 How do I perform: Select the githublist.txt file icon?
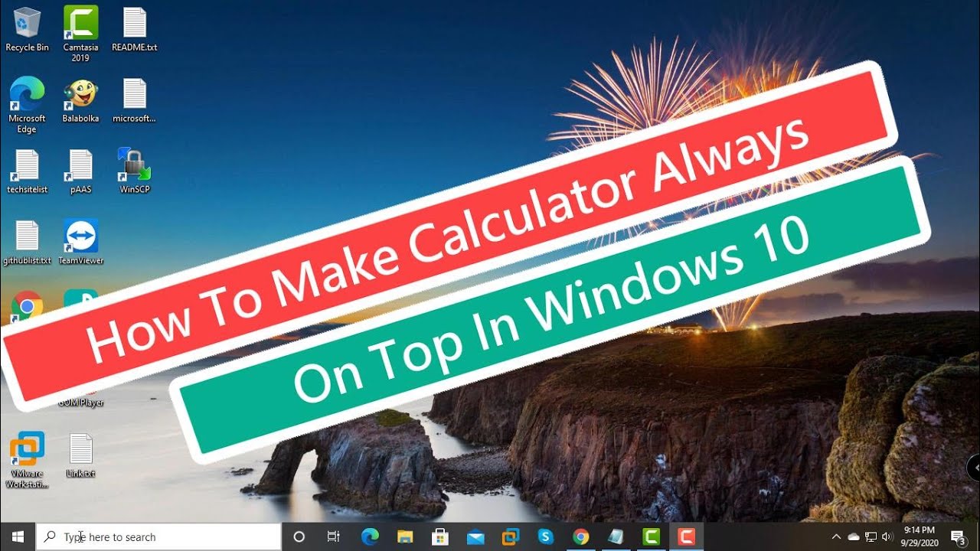[27, 243]
